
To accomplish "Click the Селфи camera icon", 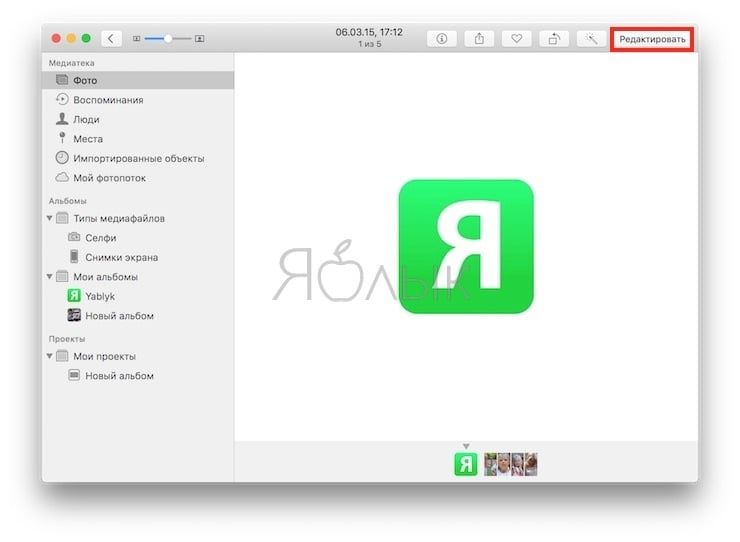I will coord(74,237).
